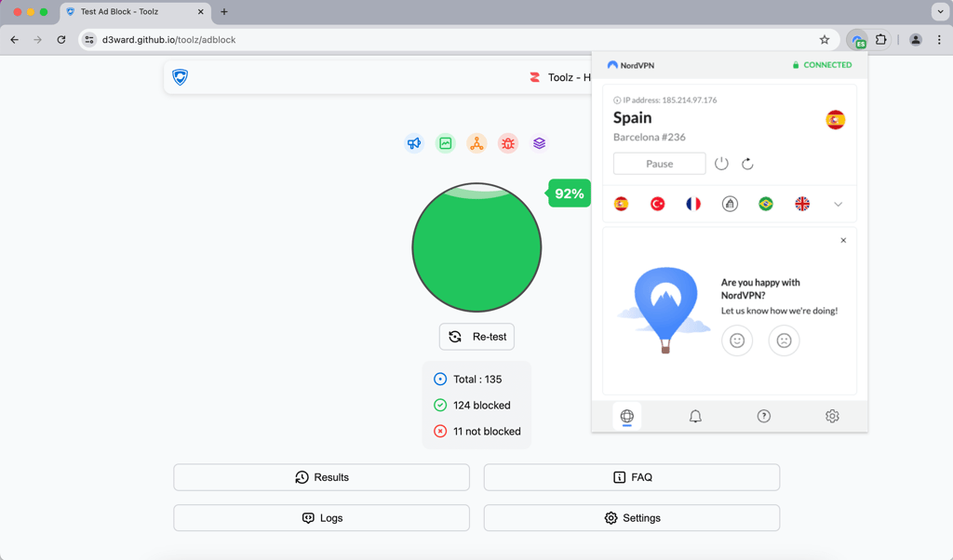Click the megaphone ads category icon

(414, 143)
